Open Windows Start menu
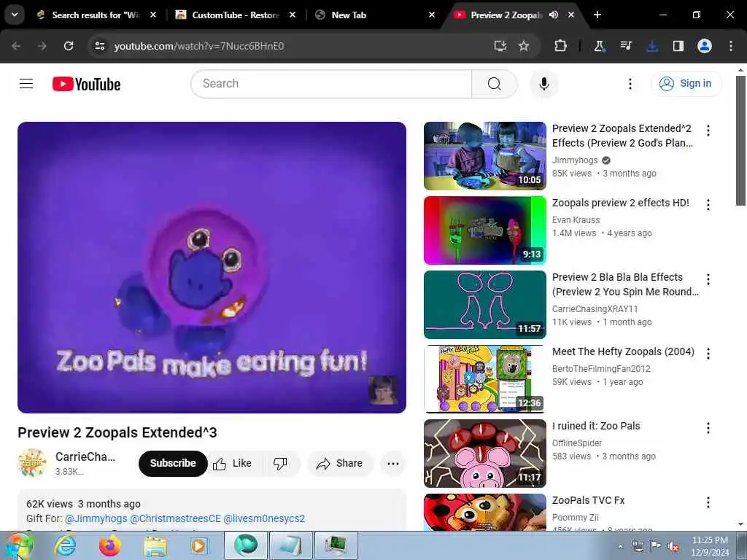Screen dimensions: 747x560 coord(19,545)
